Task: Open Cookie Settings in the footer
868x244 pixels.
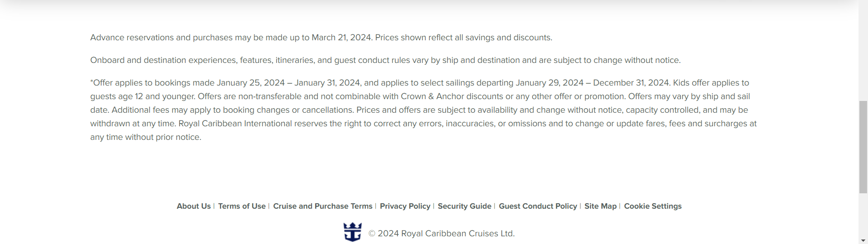Action: pyautogui.click(x=653, y=206)
